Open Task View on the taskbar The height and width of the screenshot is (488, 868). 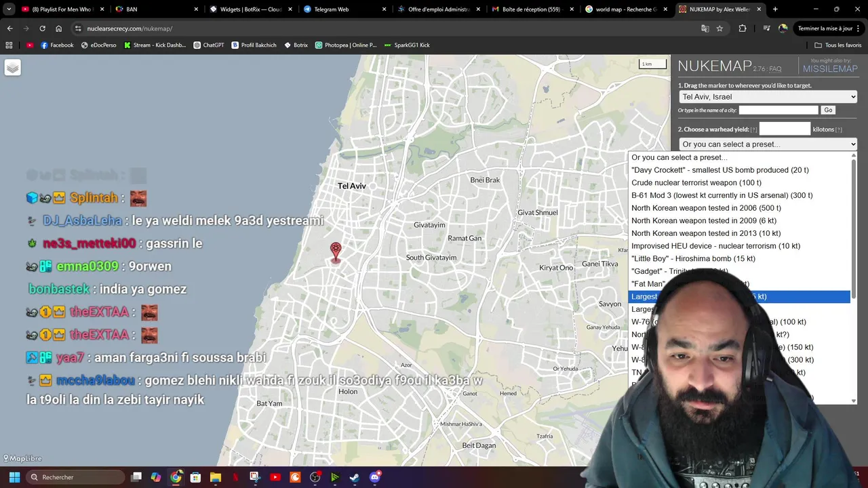pos(136,477)
